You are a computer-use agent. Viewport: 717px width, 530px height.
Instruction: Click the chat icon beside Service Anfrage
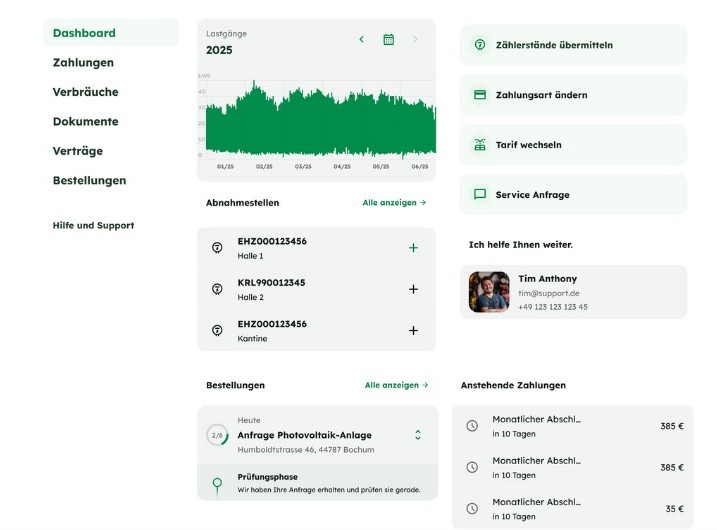[x=480, y=195]
